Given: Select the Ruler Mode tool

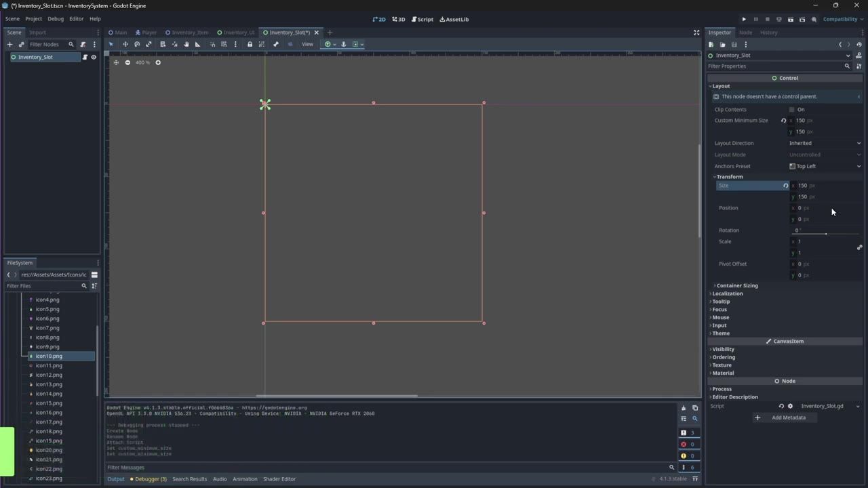Looking at the screenshot, I should 198,44.
